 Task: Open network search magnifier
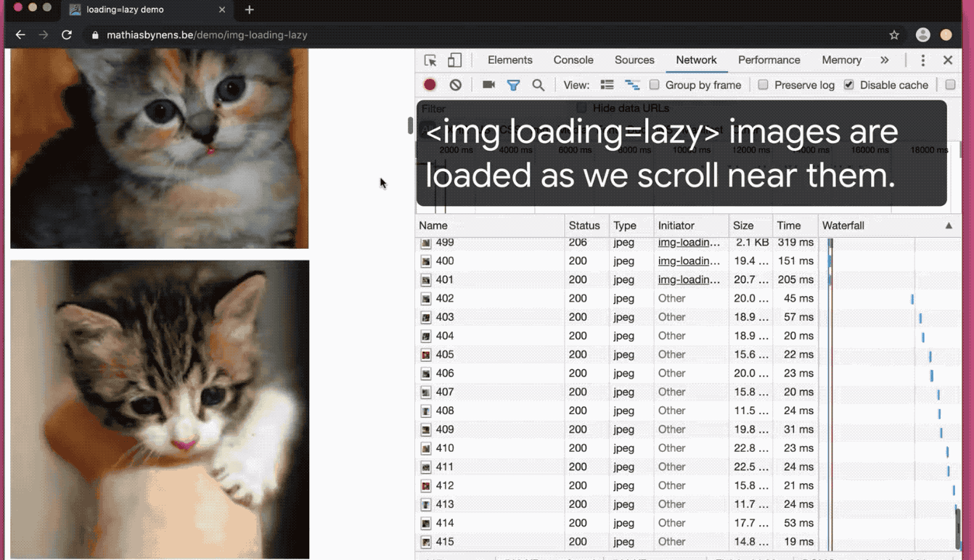[538, 85]
